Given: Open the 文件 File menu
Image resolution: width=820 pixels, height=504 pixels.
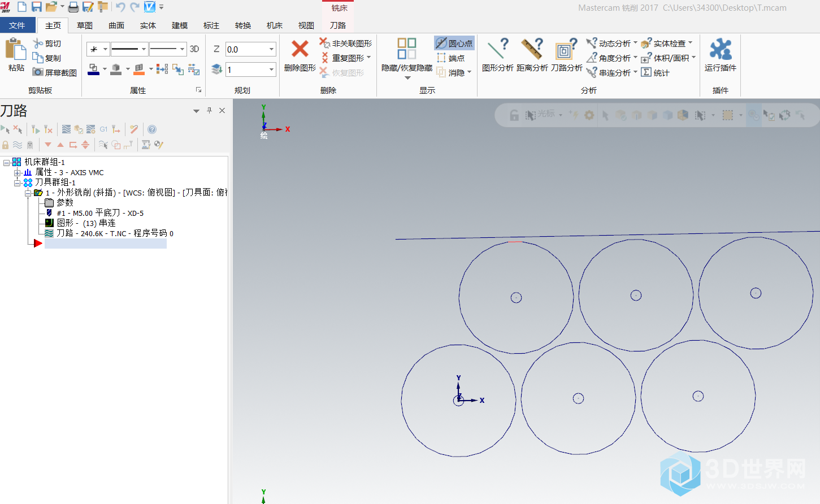Looking at the screenshot, I should (x=17, y=25).
